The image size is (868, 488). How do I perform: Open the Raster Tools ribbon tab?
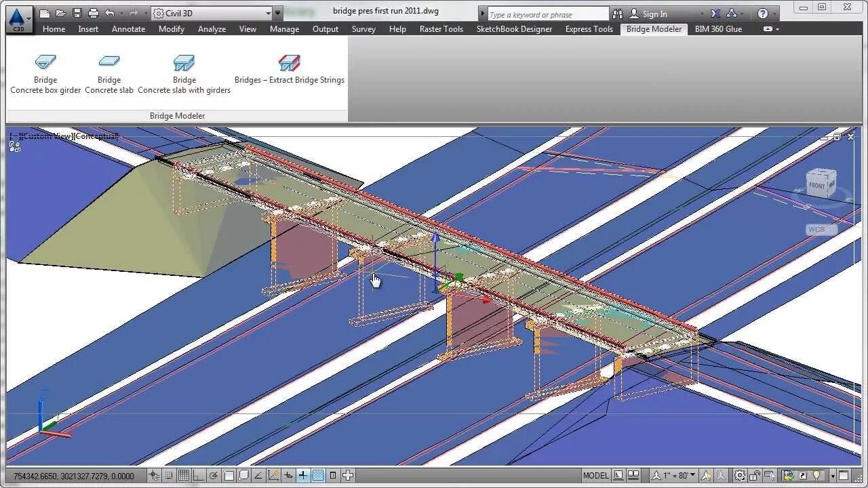click(441, 29)
